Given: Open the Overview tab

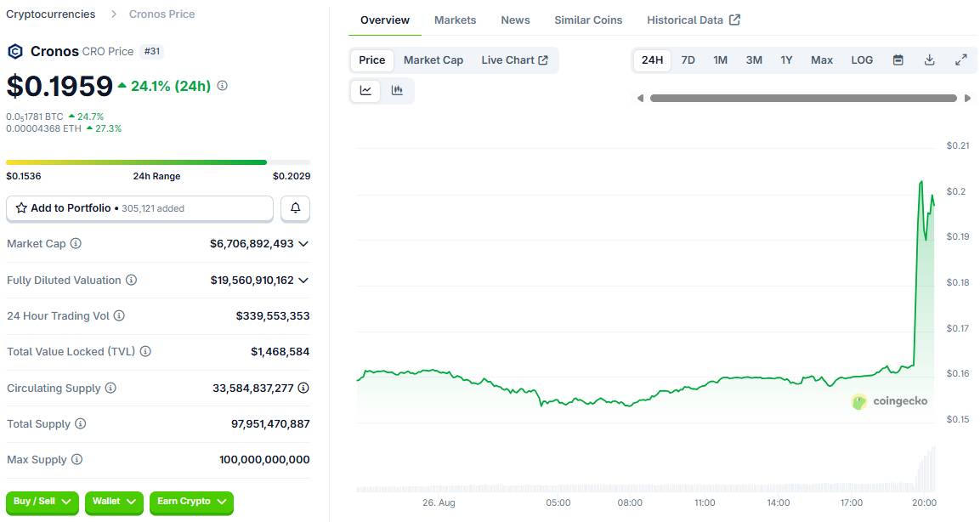Looking at the screenshot, I should point(385,20).
